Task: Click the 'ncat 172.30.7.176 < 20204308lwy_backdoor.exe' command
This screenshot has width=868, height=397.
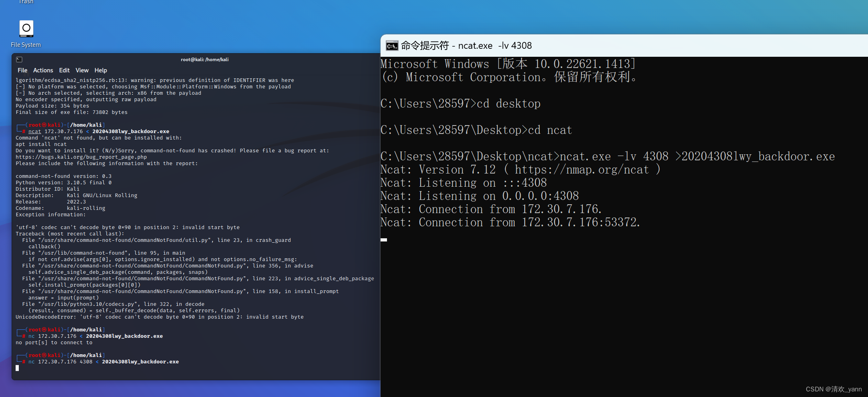Action: (x=99, y=132)
